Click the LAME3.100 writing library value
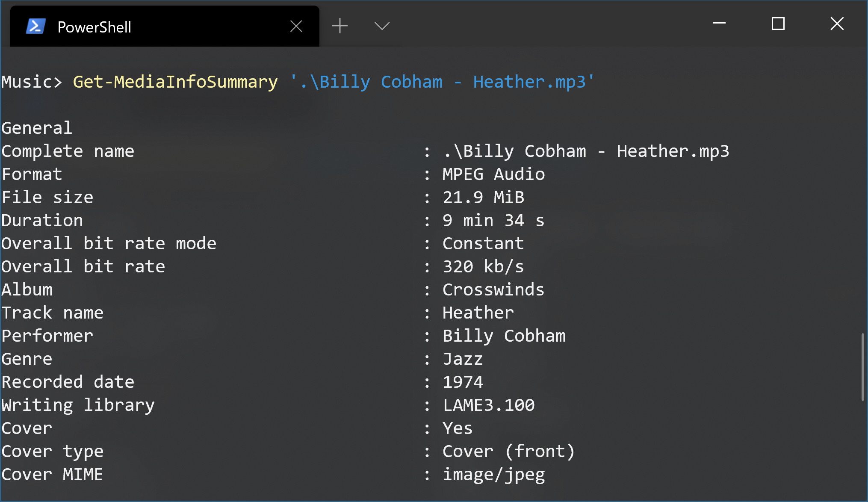Screen dimensions: 868x502 tap(488, 405)
